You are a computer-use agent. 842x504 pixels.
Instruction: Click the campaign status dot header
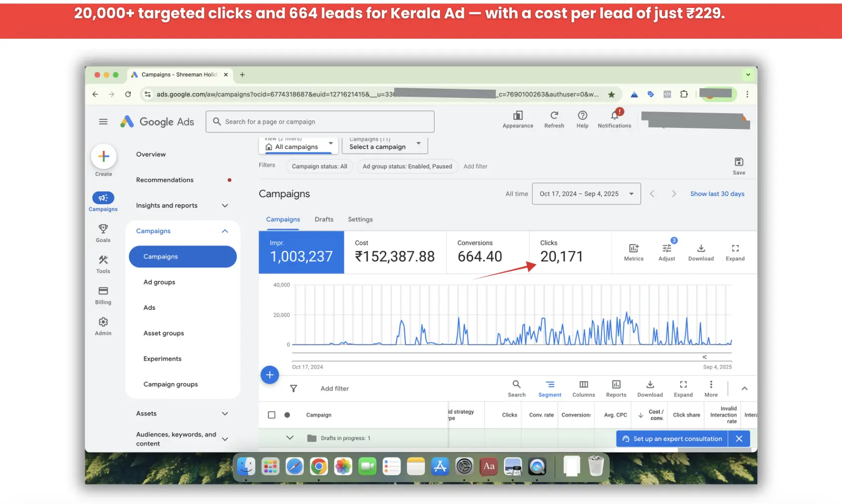click(287, 415)
